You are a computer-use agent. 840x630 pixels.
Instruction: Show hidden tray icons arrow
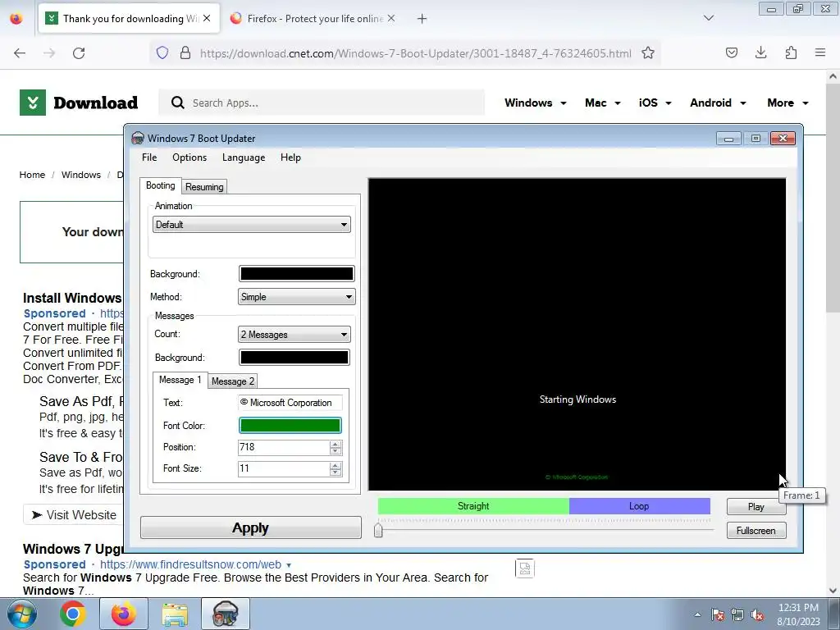[697, 614]
